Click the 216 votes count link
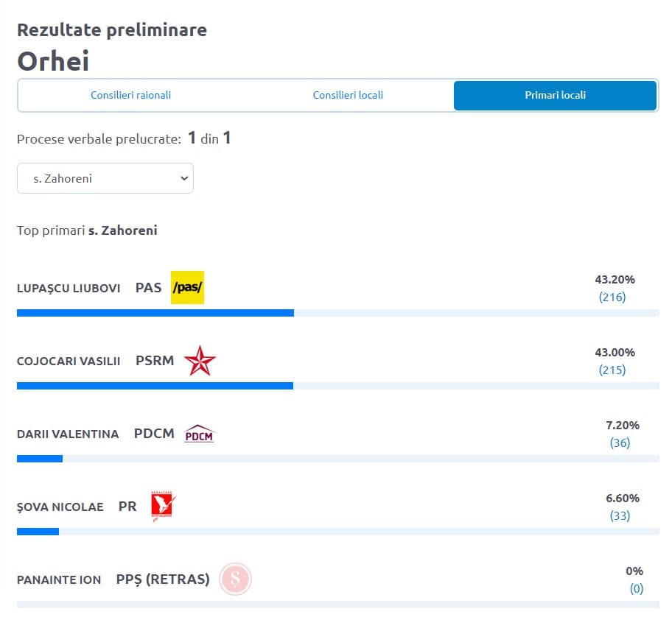The height and width of the screenshot is (617, 672). click(x=612, y=297)
